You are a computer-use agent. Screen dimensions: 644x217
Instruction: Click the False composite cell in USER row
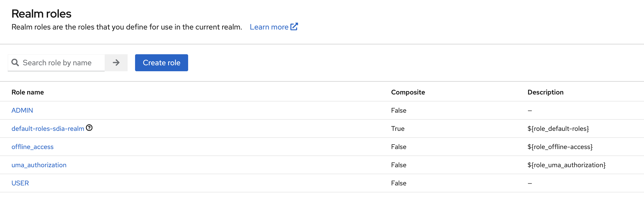(399, 183)
